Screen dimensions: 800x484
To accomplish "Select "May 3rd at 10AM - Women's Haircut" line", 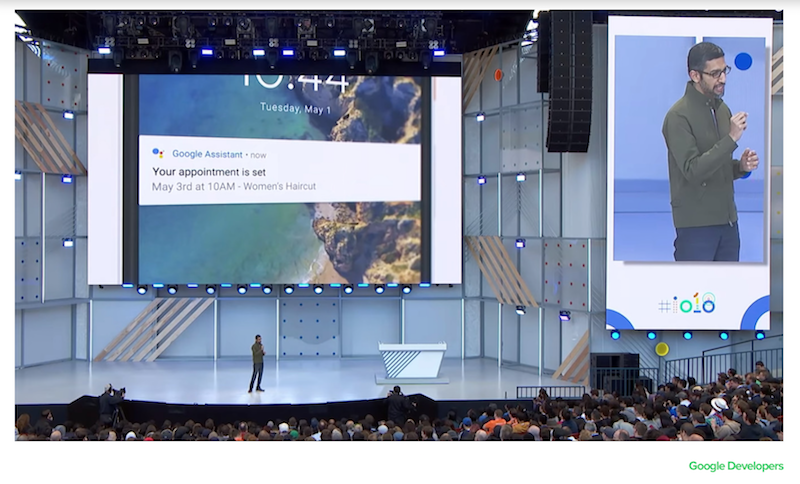I will click(234, 187).
